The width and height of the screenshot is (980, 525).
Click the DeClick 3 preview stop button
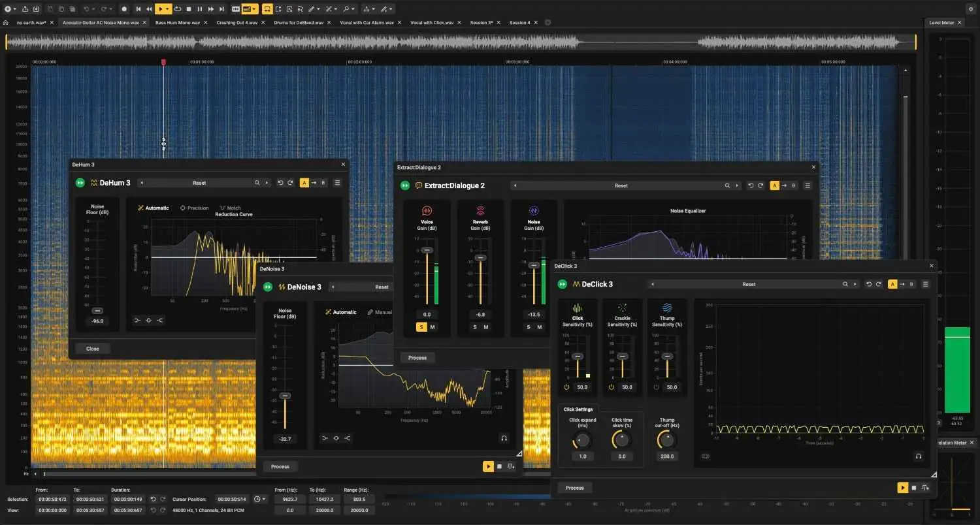pos(914,488)
